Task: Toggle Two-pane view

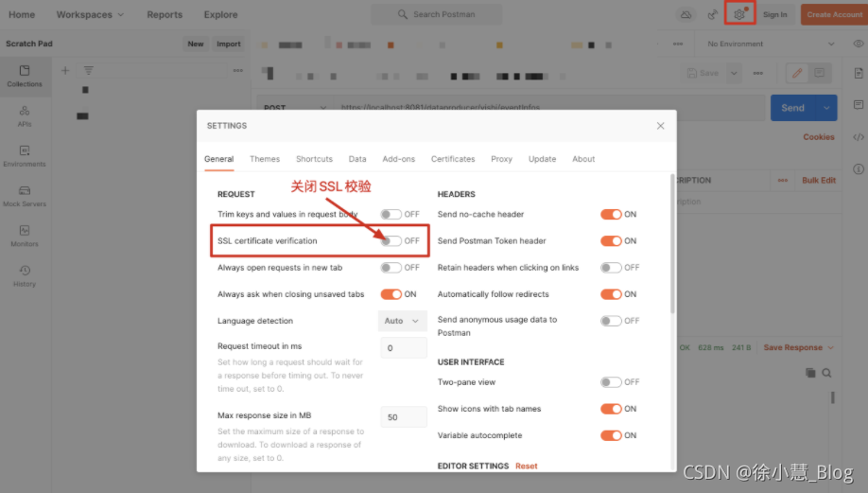Action: 611,382
